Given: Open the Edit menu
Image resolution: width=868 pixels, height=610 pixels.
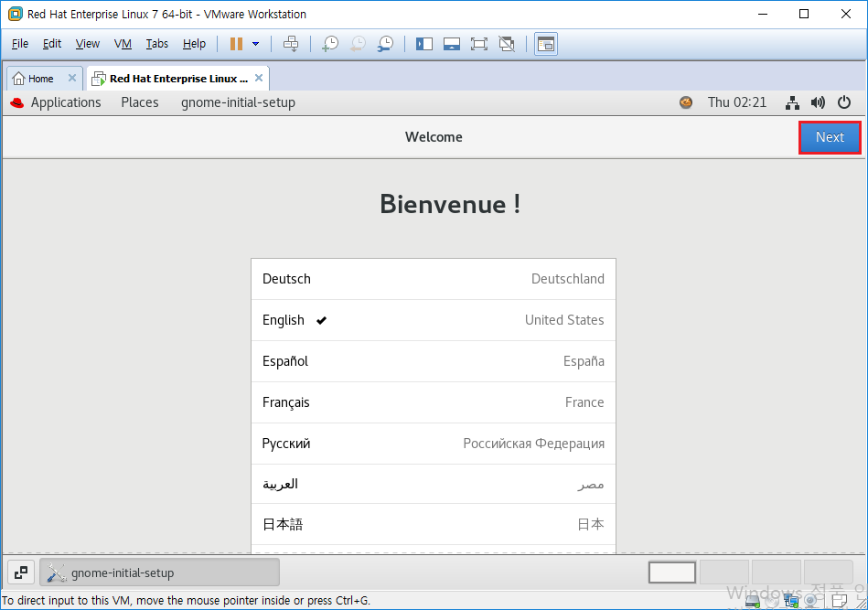Looking at the screenshot, I should pyautogui.click(x=52, y=44).
